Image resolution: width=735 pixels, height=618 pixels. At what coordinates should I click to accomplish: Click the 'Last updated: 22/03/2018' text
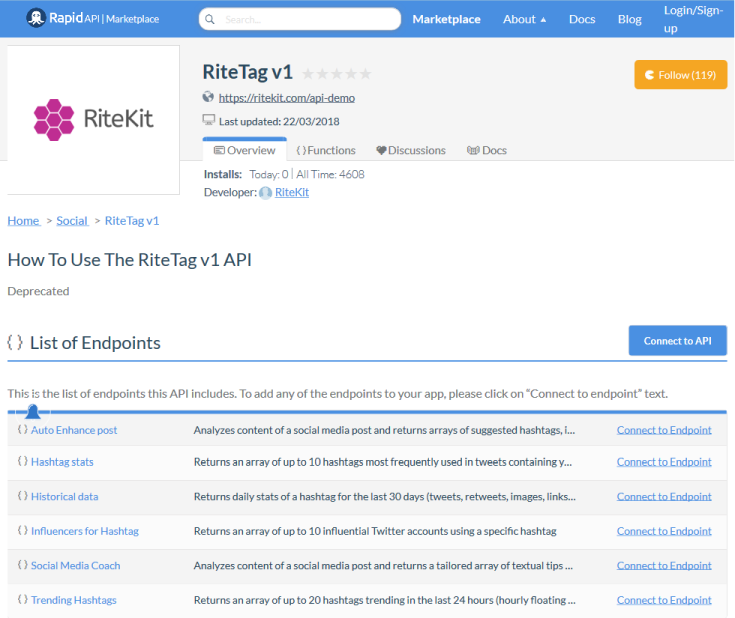[279, 121]
